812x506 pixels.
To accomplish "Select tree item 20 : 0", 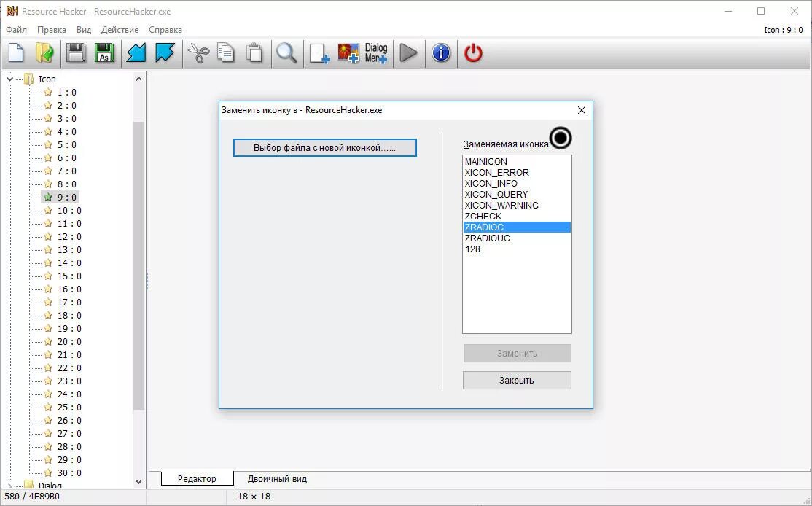I will 69,342.
